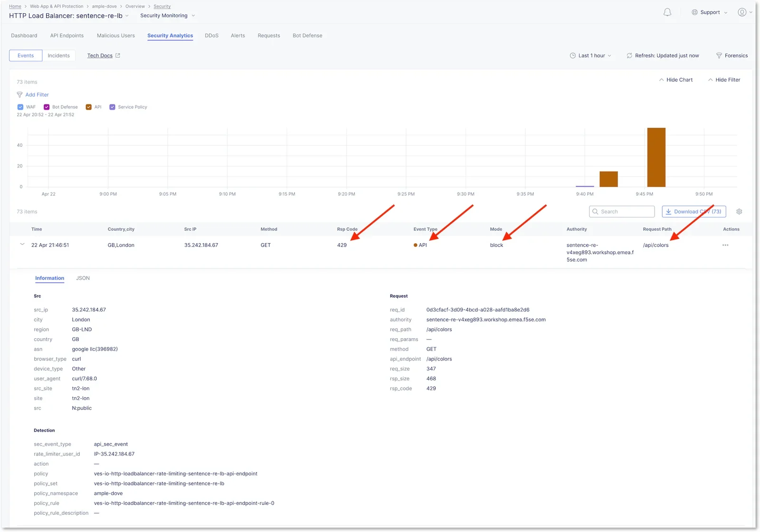This screenshot has height=532, width=760.
Task: Click the Download CSV button
Action: coord(694,212)
